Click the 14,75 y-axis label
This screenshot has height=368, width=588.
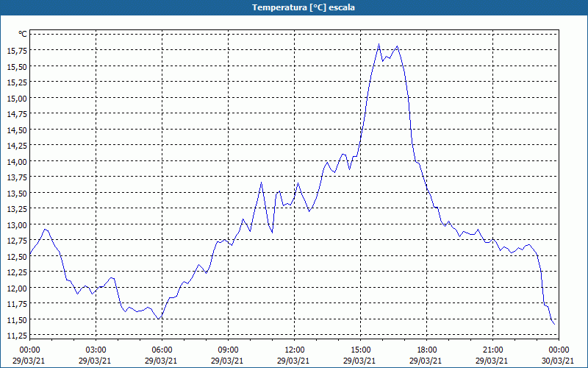point(17,114)
